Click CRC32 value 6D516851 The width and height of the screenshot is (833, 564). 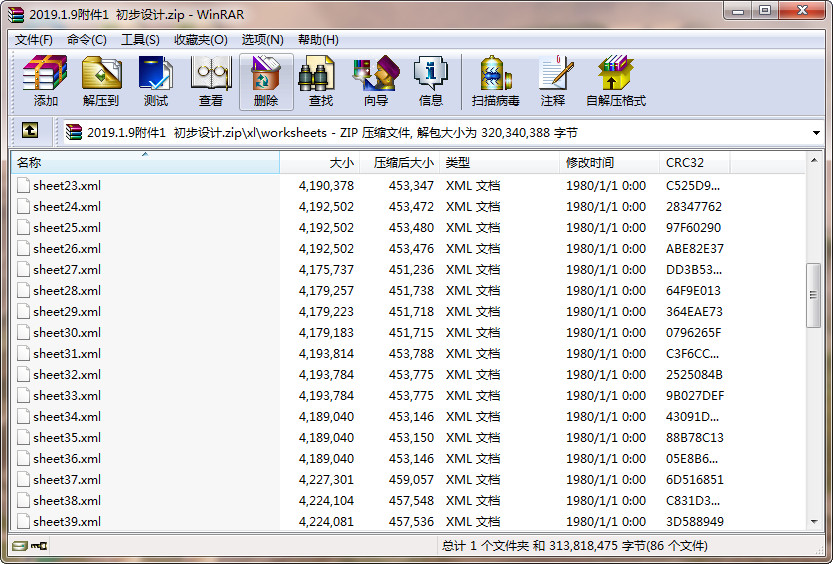pyautogui.click(x=695, y=480)
